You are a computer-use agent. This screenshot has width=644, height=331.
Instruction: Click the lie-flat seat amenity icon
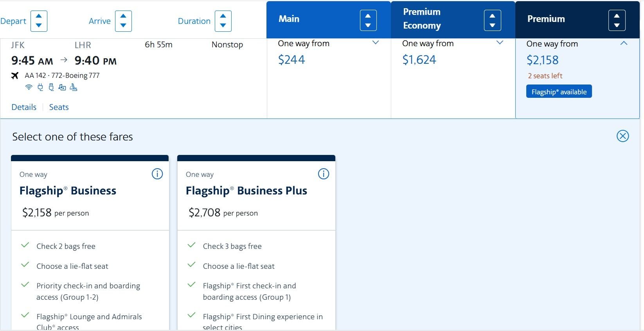(73, 87)
